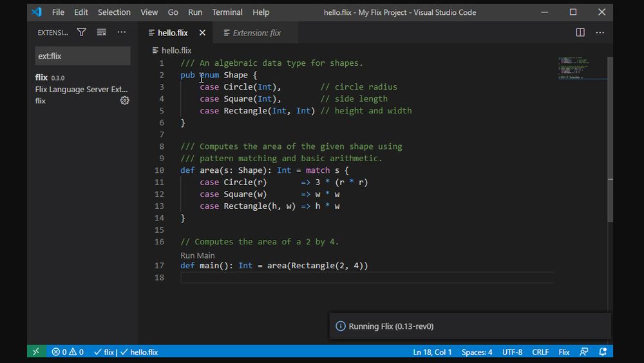Close the hello.flix tab
Image resolution: width=644 pixels, height=363 pixels.
point(202,32)
